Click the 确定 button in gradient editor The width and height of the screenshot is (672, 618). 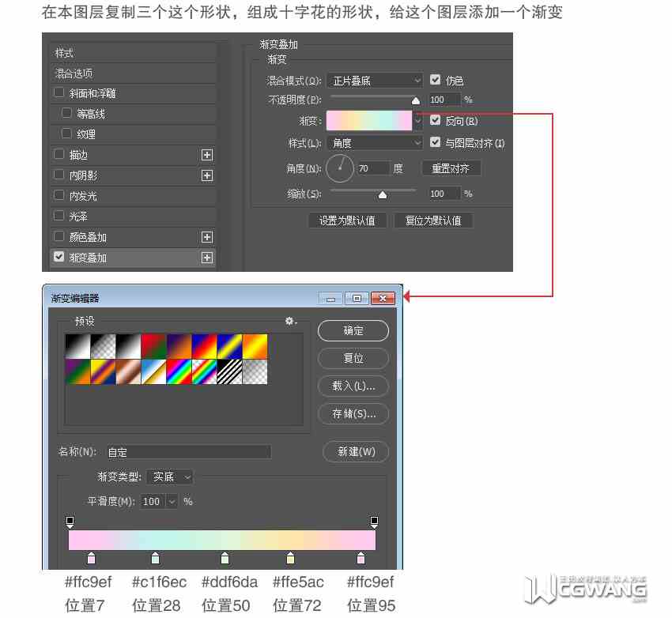pos(353,330)
